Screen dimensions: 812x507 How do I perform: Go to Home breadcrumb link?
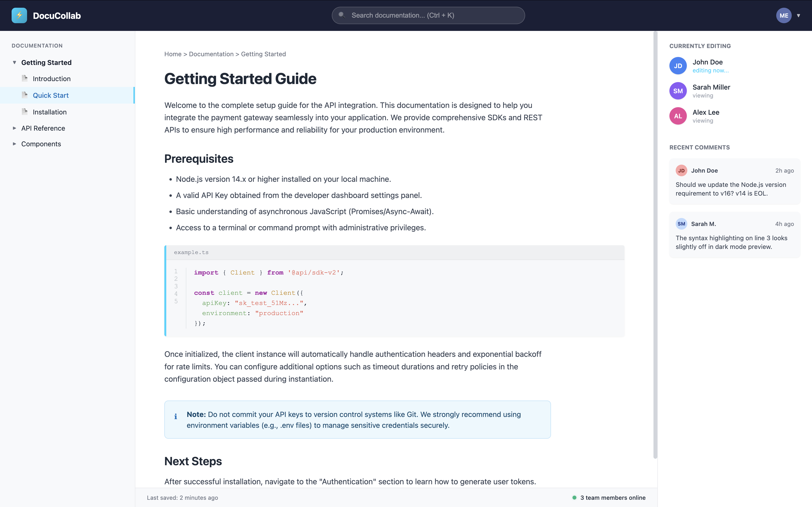[173, 54]
